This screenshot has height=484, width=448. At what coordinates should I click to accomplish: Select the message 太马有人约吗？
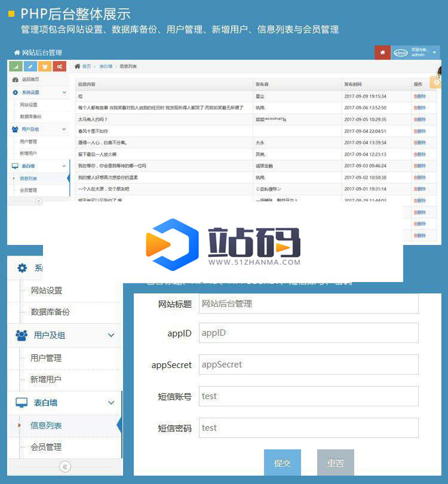93,120
